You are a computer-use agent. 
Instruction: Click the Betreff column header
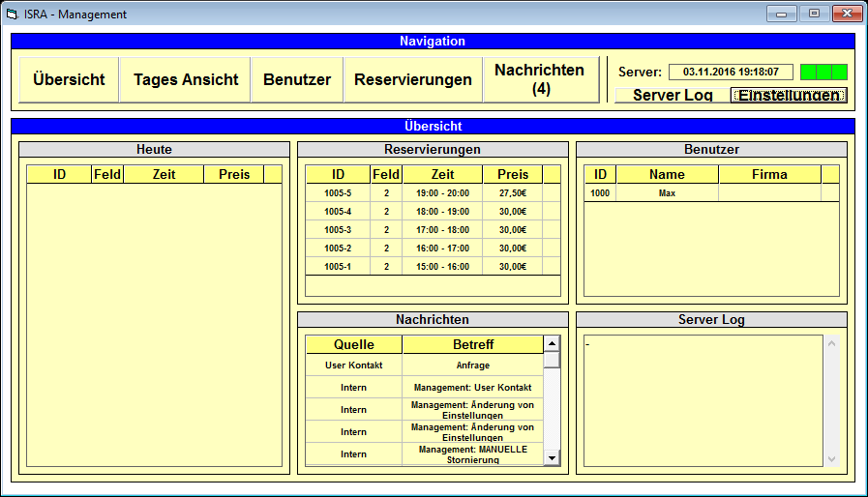473,344
